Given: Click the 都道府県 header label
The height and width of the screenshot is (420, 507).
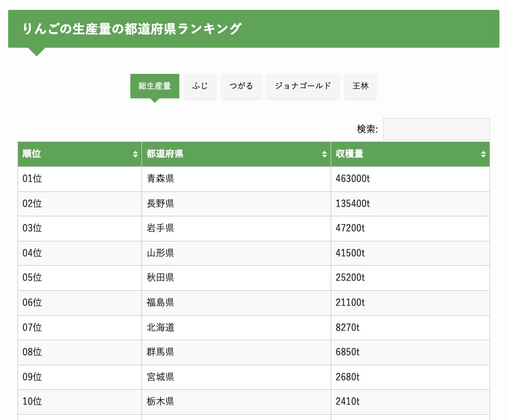Looking at the screenshot, I should click(x=165, y=154).
